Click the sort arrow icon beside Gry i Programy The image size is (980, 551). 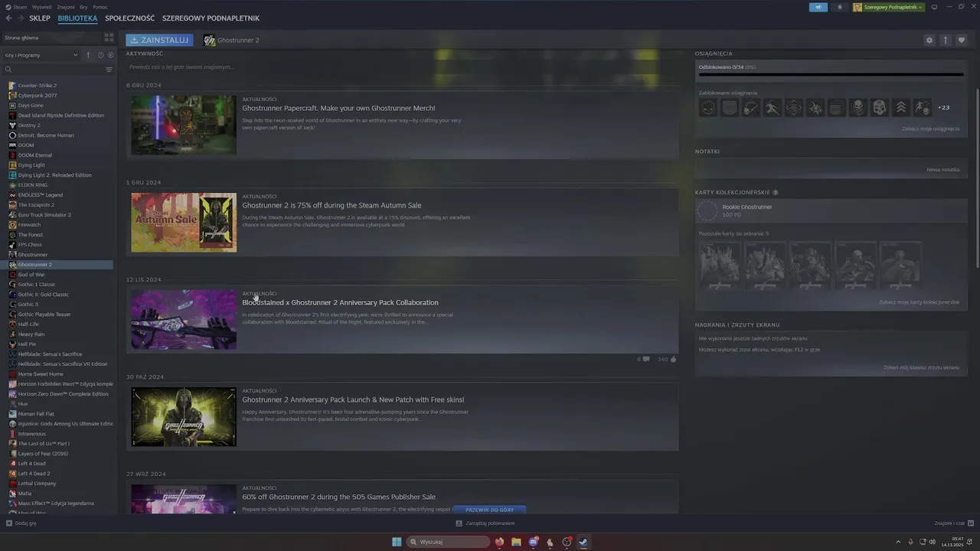[88, 55]
